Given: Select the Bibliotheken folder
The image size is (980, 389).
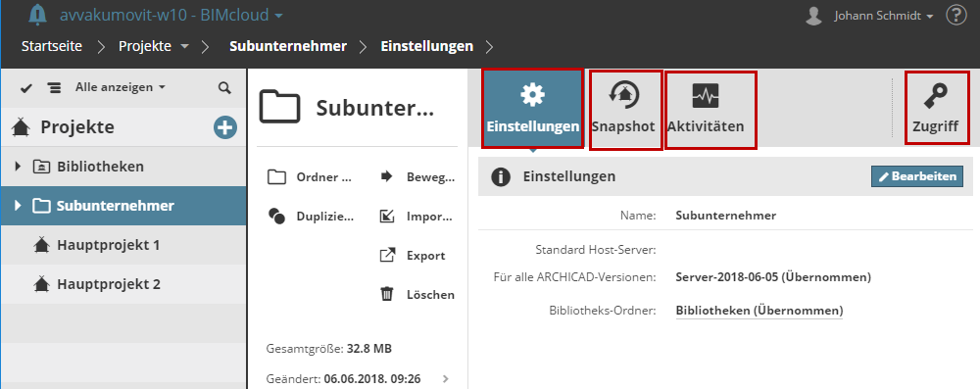Looking at the screenshot, I should click(x=100, y=167).
